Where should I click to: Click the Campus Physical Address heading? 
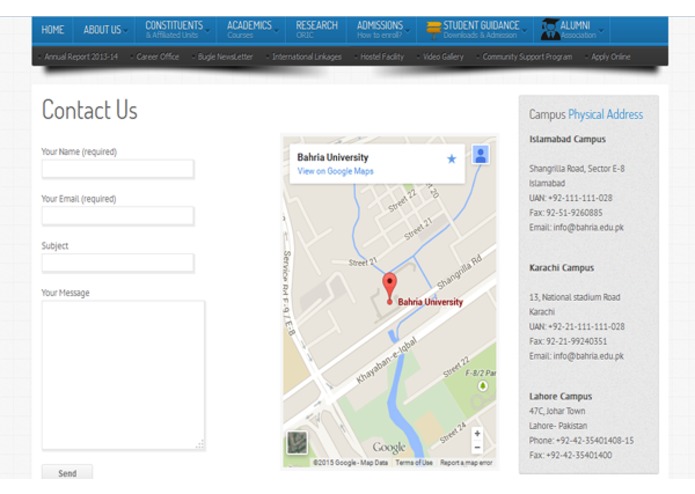(586, 114)
